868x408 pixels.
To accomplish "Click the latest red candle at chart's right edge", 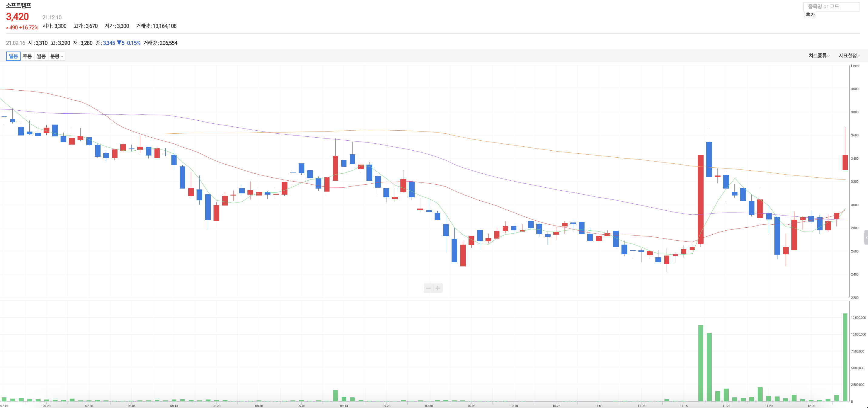I will pyautogui.click(x=845, y=162).
